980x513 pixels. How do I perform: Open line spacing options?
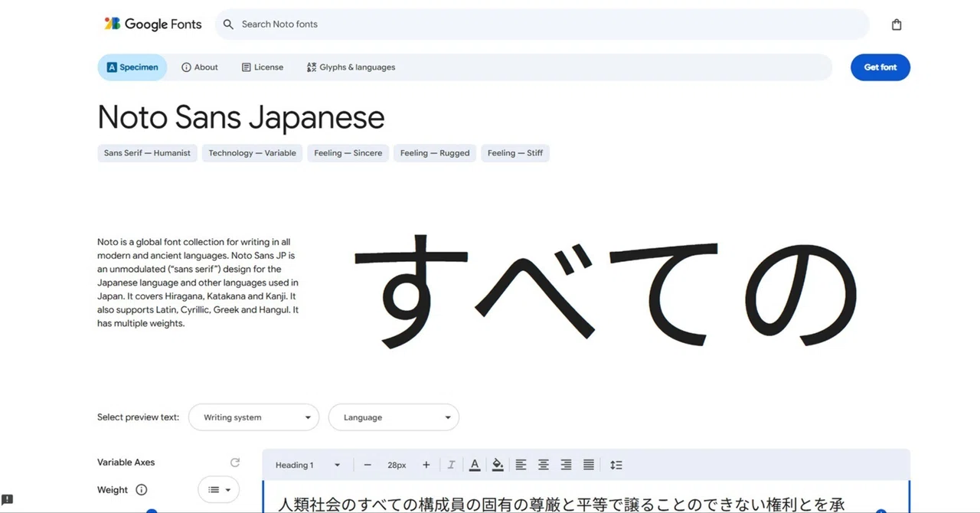[616, 465]
